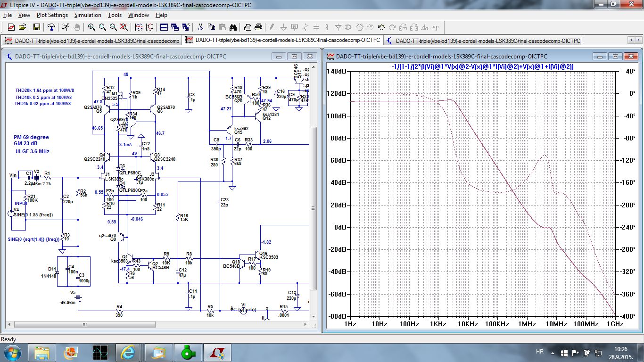Open Internet Explorer from the taskbar

(x=128, y=352)
